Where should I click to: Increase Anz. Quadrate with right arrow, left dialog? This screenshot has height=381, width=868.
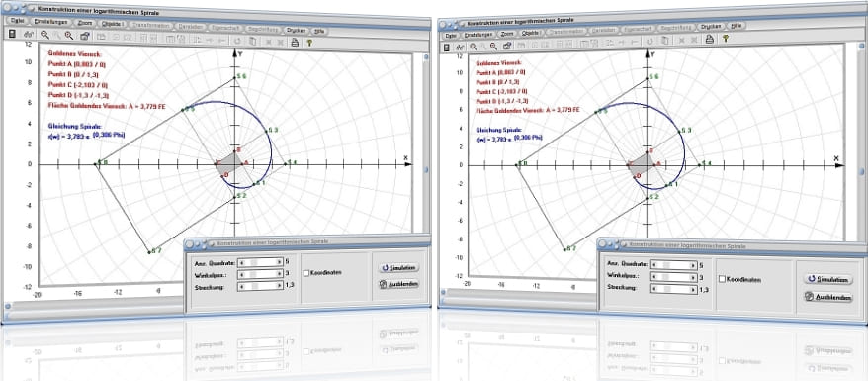pos(280,262)
